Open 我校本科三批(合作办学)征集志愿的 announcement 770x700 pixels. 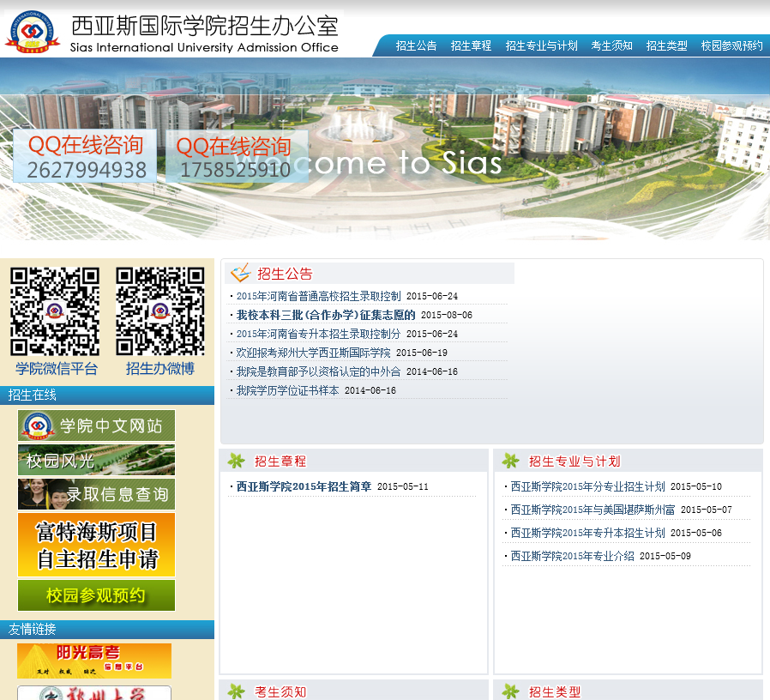(x=326, y=315)
